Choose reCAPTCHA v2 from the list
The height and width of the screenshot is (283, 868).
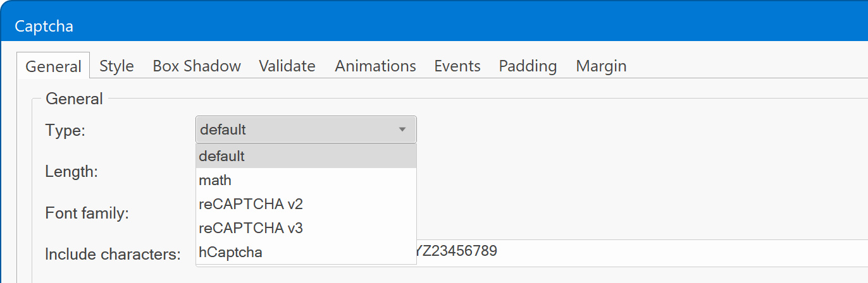pos(306,204)
